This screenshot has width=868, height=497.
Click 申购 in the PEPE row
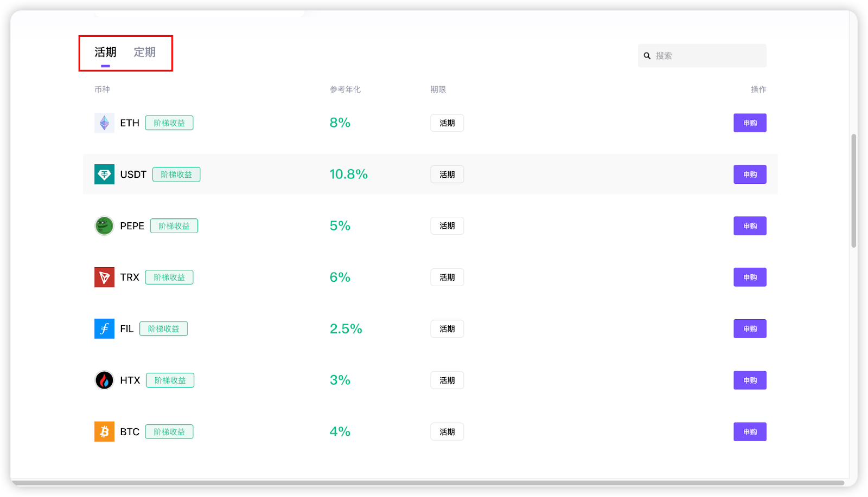click(750, 226)
